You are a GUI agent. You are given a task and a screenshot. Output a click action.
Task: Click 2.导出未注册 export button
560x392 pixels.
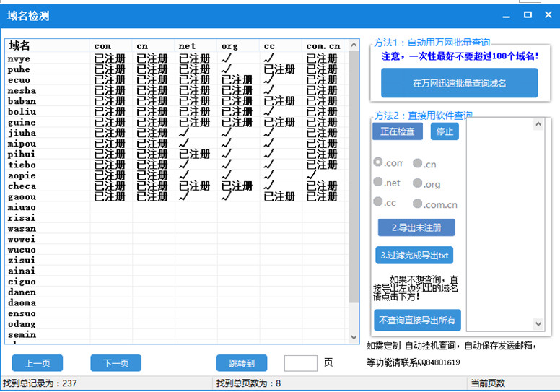point(416,227)
